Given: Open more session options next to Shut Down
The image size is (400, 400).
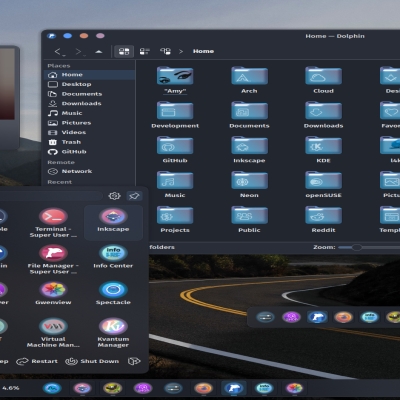Looking at the screenshot, I should point(134,361).
